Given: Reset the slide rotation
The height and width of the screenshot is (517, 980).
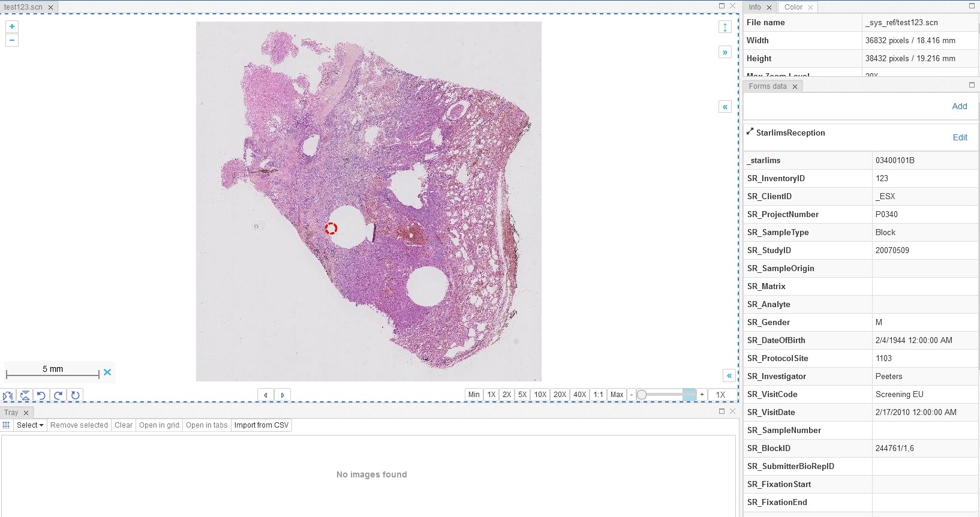Looking at the screenshot, I should point(75,395).
